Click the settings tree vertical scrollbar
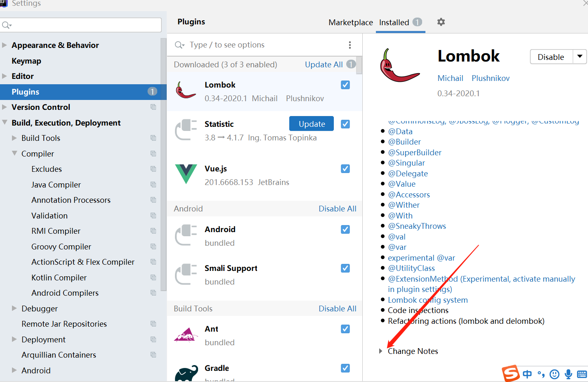 coord(163,164)
